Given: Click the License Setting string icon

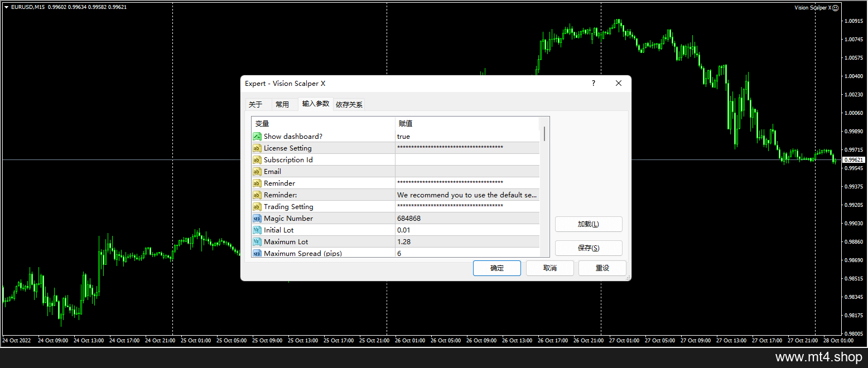Looking at the screenshot, I should (x=257, y=148).
